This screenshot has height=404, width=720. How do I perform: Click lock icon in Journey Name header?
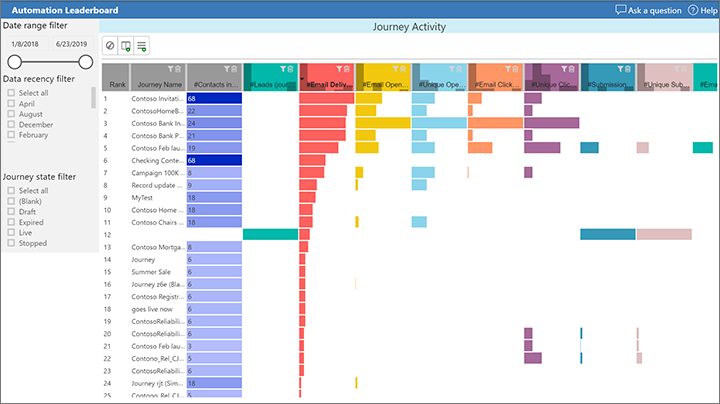click(x=178, y=69)
